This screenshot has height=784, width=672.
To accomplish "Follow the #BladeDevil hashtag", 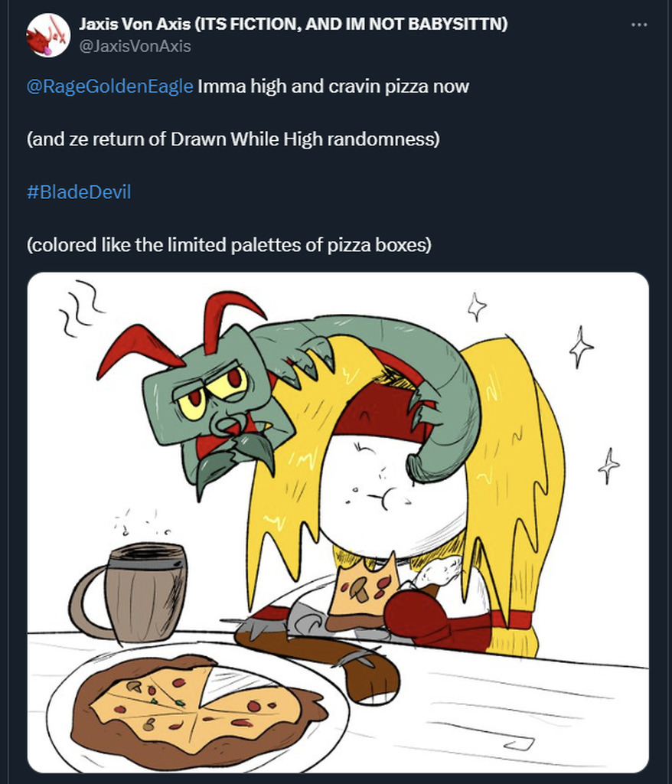I will coord(79,192).
